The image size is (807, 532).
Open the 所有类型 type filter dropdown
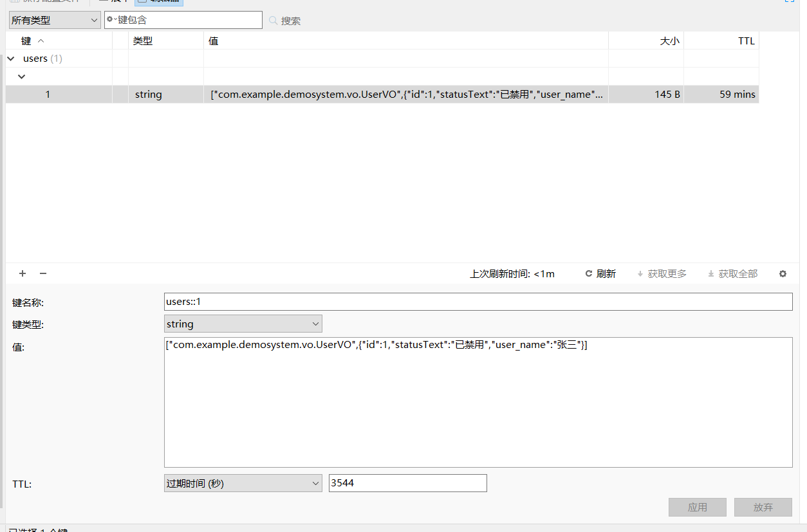(55, 20)
